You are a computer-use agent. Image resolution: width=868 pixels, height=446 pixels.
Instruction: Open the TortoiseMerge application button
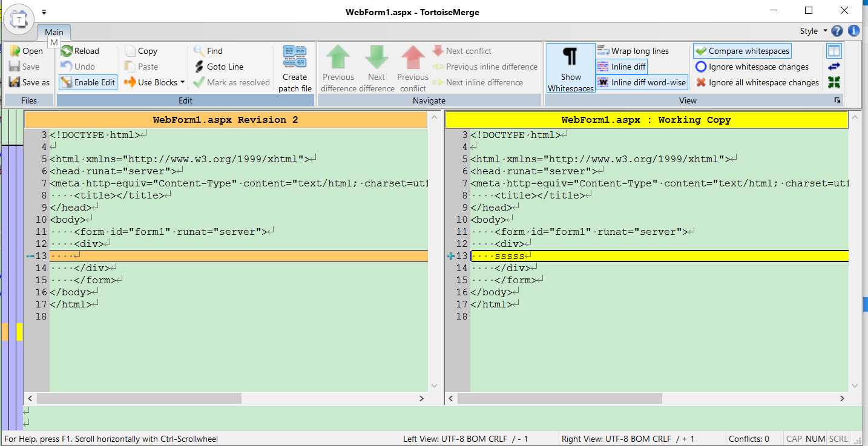[19, 19]
